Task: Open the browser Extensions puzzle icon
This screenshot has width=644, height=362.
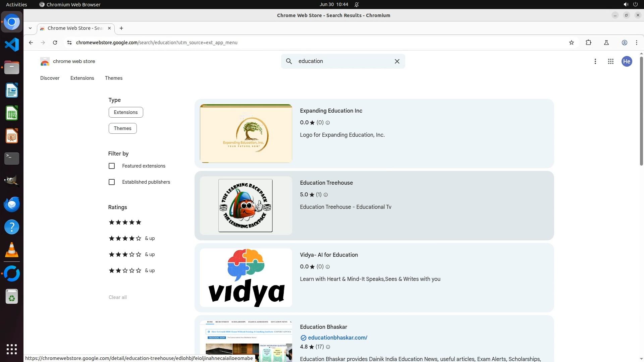Action: (x=588, y=43)
